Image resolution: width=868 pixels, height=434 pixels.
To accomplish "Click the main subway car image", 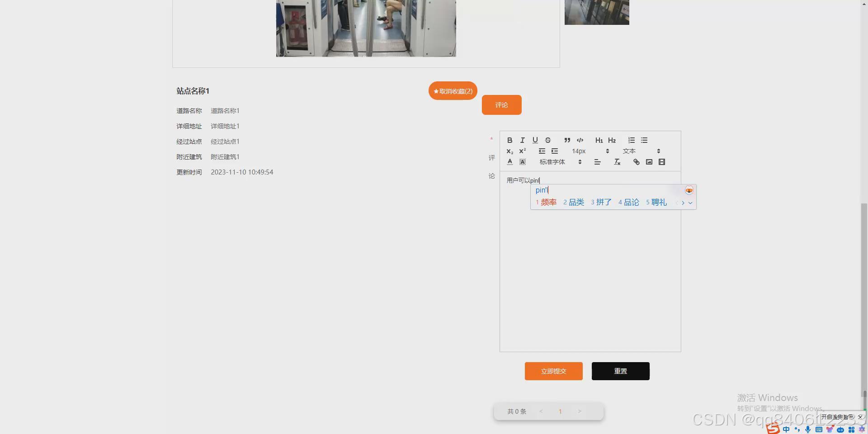I will (x=366, y=28).
